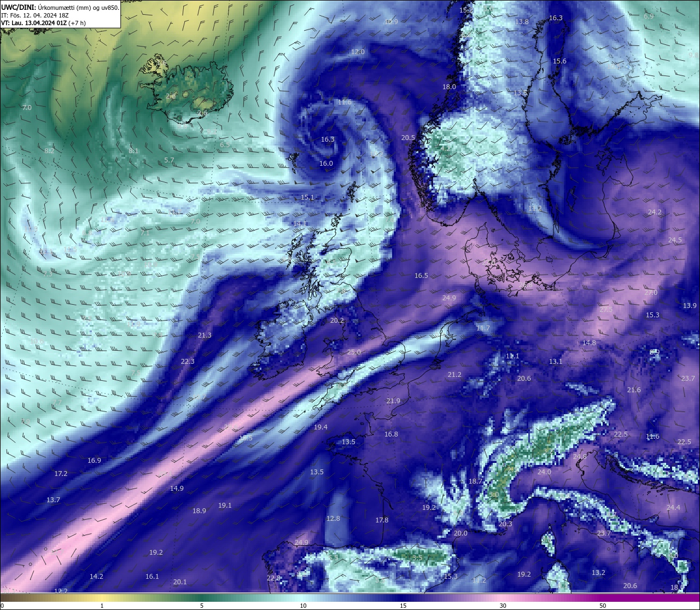Click the map value "24.0"

point(544,472)
